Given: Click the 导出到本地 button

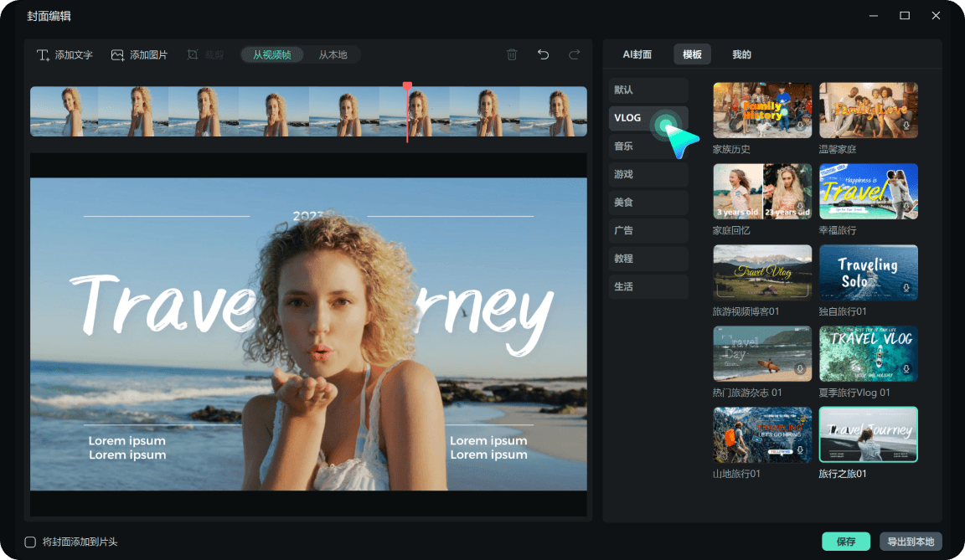Looking at the screenshot, I should tap(911, 542).
